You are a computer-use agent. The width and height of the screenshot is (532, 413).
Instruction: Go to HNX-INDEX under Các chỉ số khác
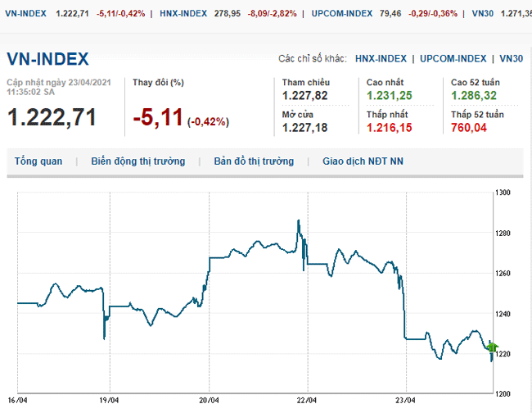coord(381,59)
